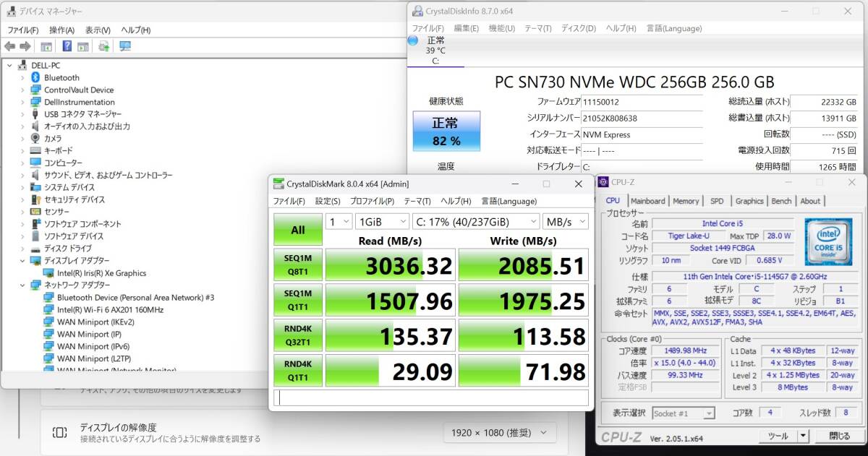Open the C: 17% drive selection dropdown
This screenshot has width=868, height=456.
(475, 221)
